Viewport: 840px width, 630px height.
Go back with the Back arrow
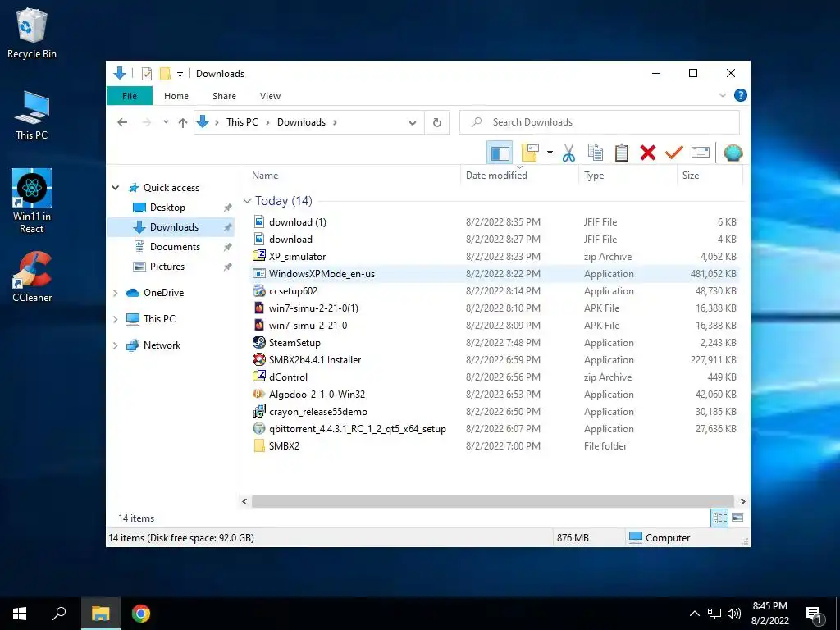click(122, 122)
